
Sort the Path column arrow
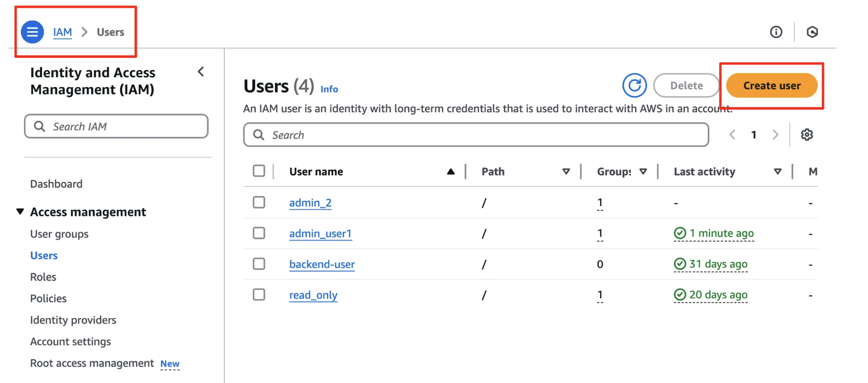(566, 171)
